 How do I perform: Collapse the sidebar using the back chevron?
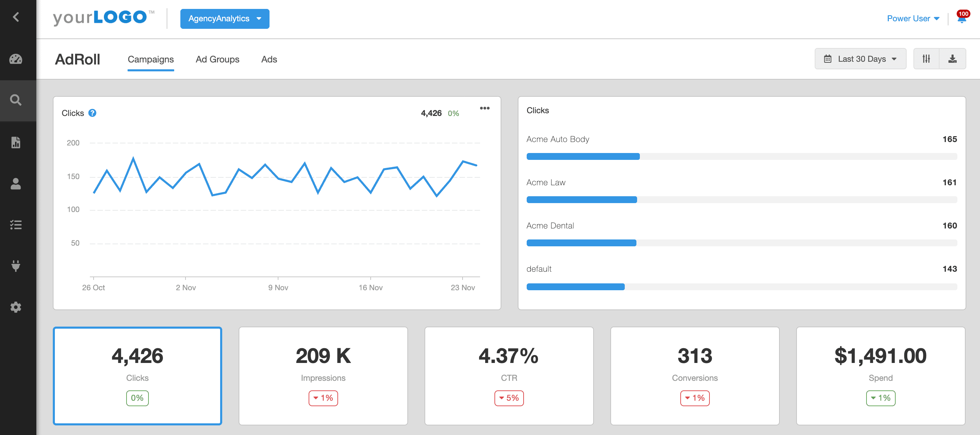[16, 17]
